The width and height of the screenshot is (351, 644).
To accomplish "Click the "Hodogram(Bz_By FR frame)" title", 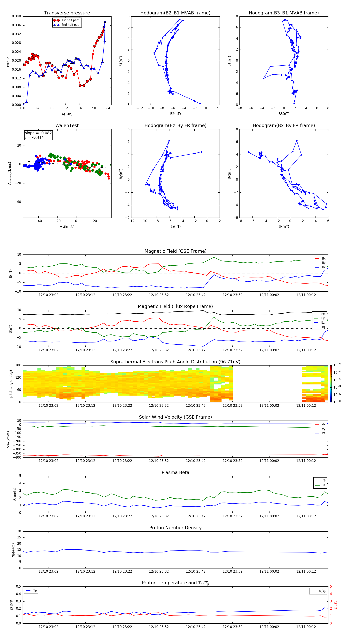I will click(x=175, y=125).
